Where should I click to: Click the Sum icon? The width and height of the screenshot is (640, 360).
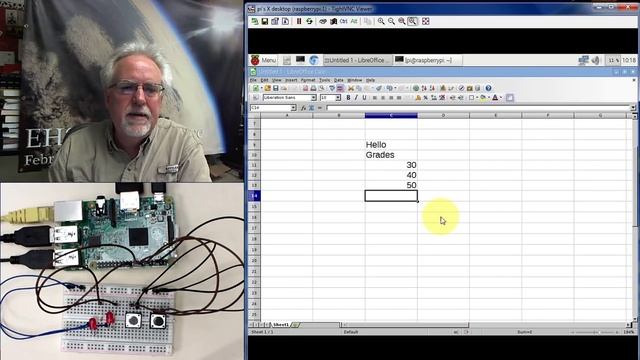point(311,108)
